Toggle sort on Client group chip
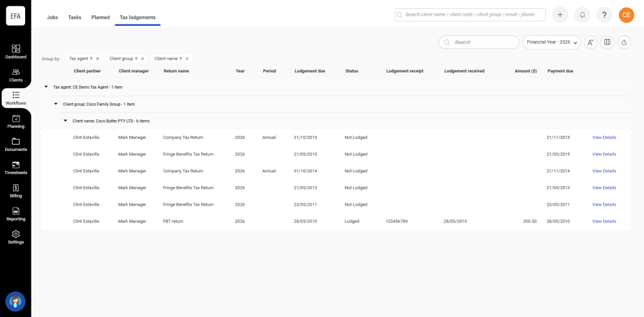 136,58
